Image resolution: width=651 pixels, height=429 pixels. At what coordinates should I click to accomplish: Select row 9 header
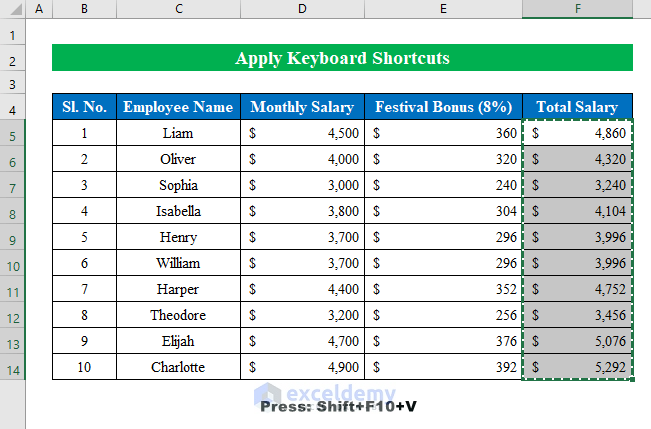[13, 237]
